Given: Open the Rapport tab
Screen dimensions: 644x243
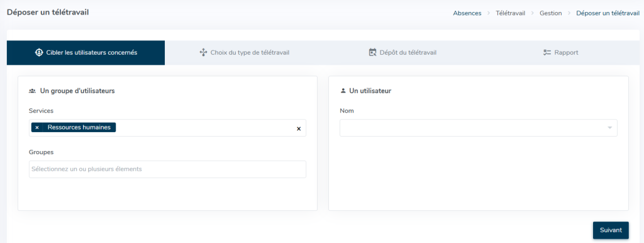Looking at the screenshot, I should tap(560, 53).
